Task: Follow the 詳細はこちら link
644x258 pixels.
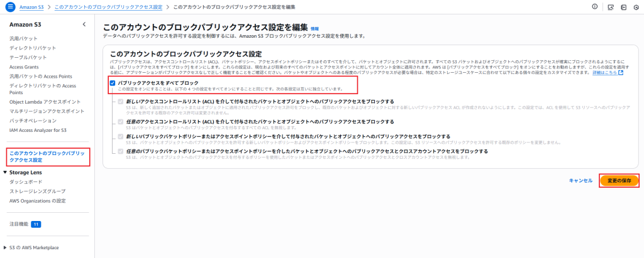Action: point(604,73)
